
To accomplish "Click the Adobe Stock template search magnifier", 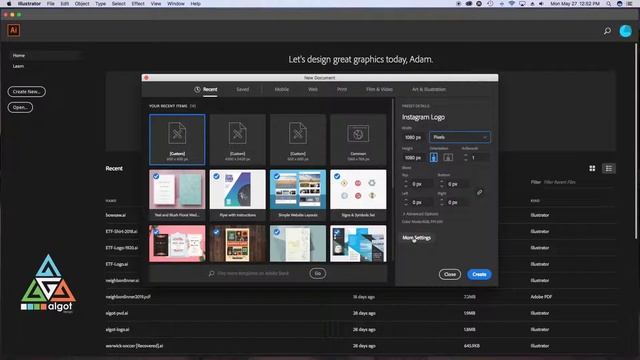I will tap(211, 273).
